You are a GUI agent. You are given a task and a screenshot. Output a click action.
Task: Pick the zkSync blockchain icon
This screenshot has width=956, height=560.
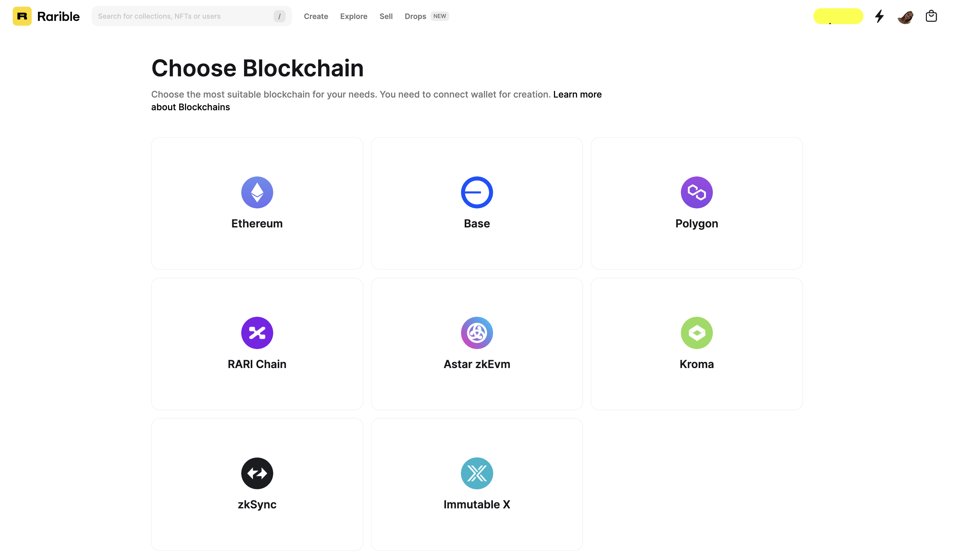[x=257, y=473]
